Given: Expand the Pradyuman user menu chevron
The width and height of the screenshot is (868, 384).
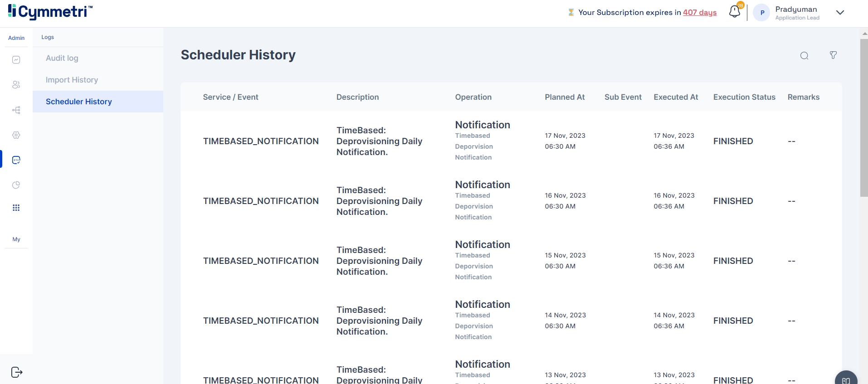Looking at the screenshot, I should (840, 13).
